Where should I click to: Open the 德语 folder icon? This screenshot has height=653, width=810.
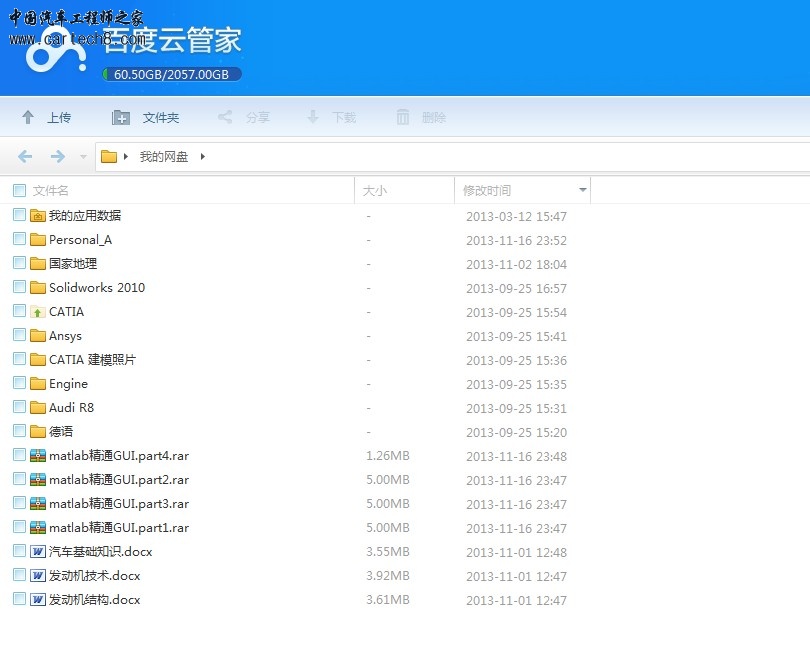pyautogui.click(x=38, y=431)
